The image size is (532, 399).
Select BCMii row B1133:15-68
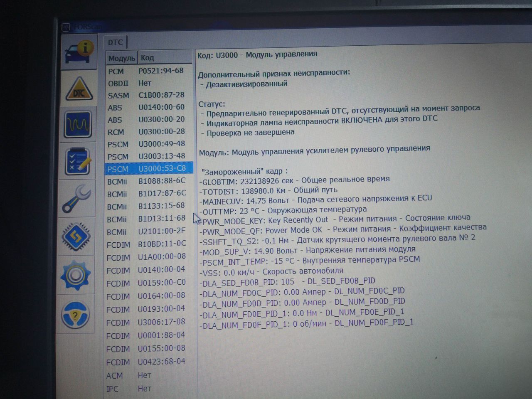149,206
